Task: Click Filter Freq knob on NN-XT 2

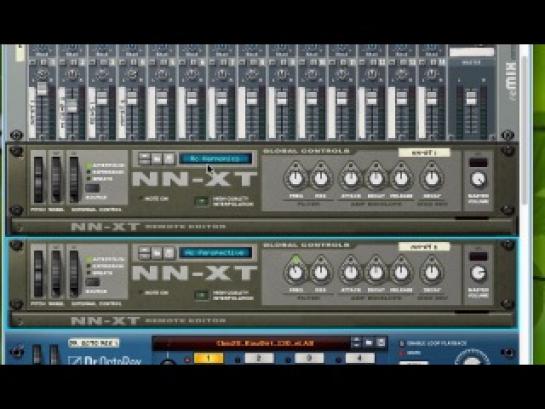Action: 296,272
